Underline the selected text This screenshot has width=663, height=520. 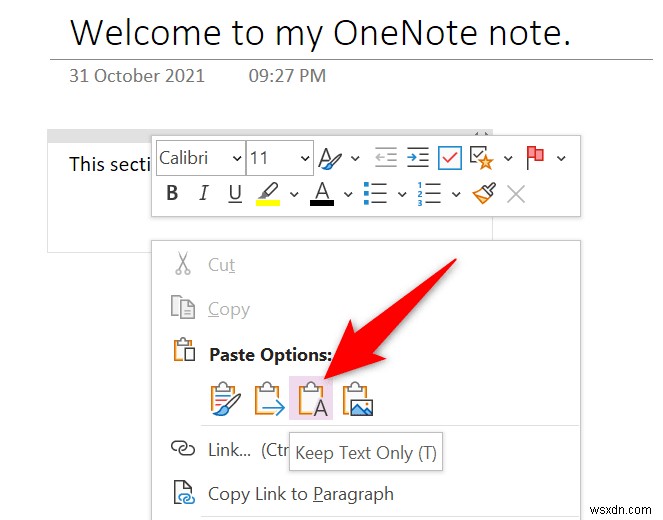(x=235, y=194)
